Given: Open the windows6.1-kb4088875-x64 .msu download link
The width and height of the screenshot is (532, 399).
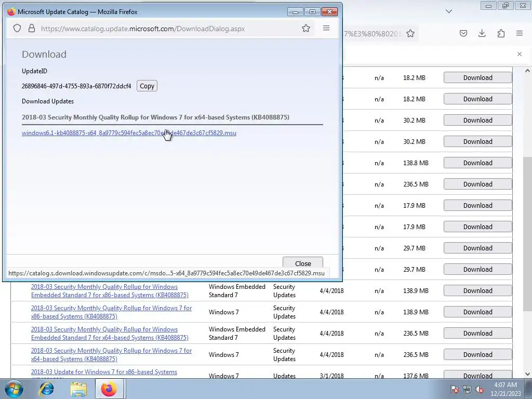Looking at the screenshot, I should (129, 133).
